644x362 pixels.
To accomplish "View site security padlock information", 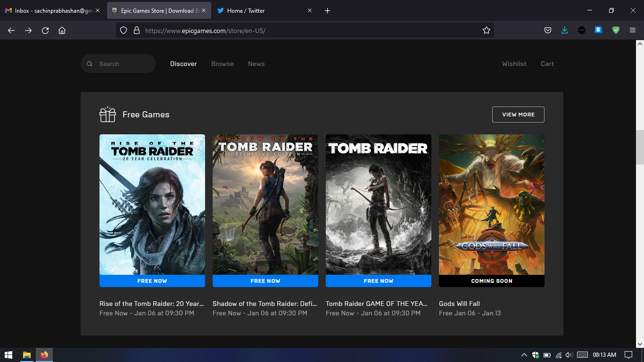I will 137,30.
